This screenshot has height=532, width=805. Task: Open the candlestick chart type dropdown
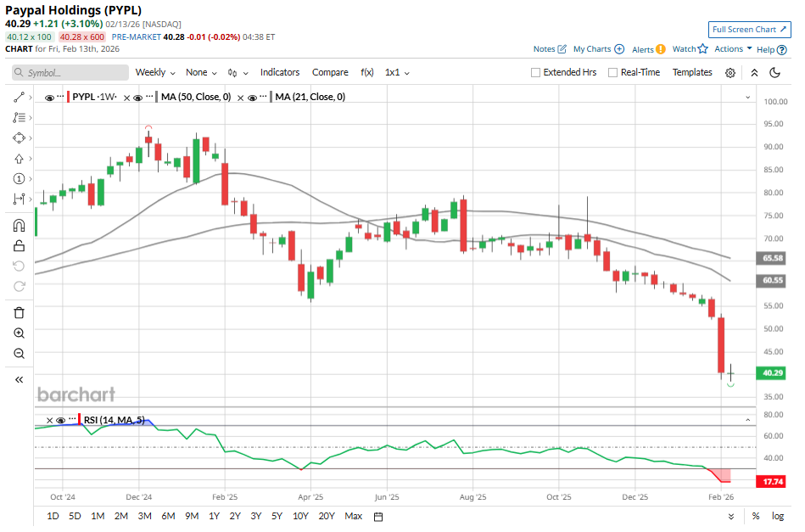[x=238, y=73]
